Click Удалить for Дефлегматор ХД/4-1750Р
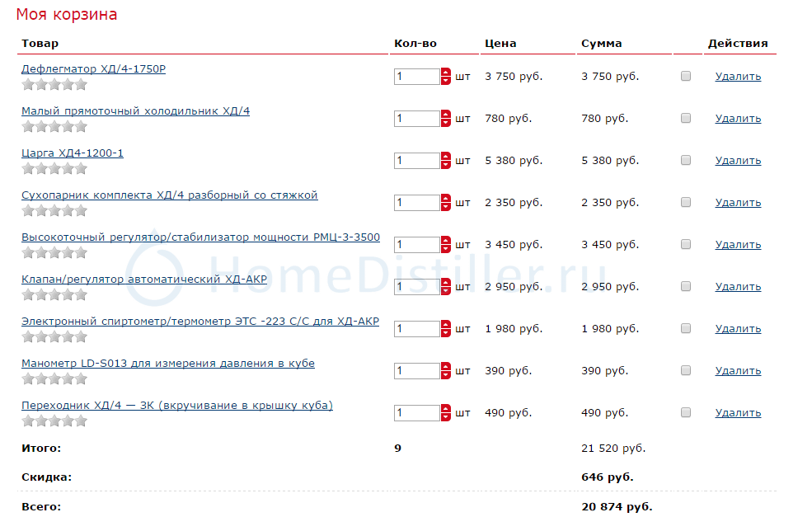 [738, 77]
